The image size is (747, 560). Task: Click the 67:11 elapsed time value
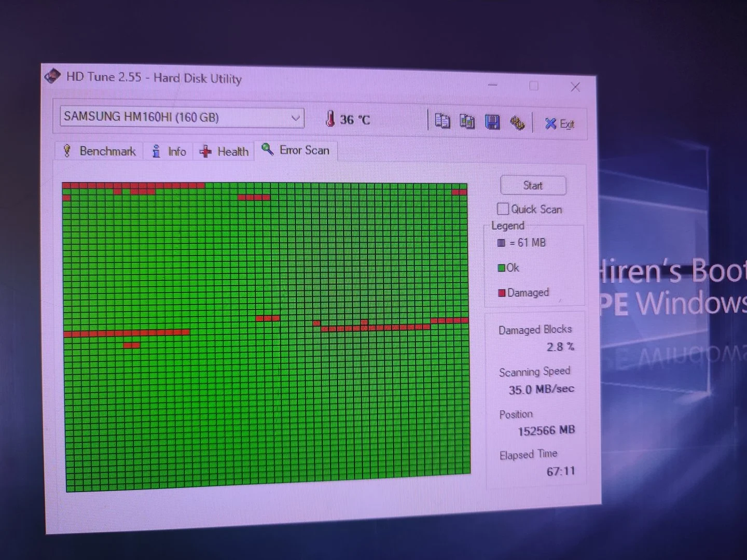click(561, 471)
